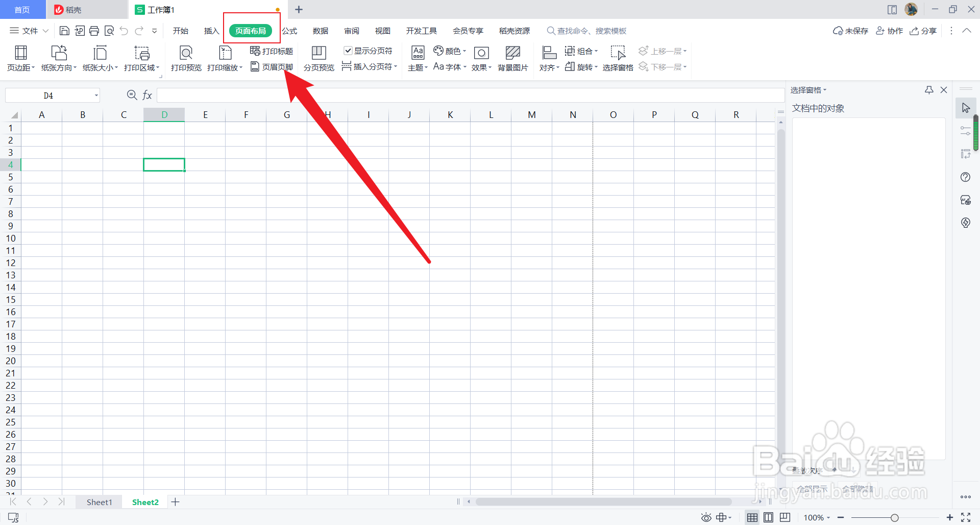Toggle the 显示分页符 checkbox
Viewport: 980px width, 525px height.
(x=348, y=51)
